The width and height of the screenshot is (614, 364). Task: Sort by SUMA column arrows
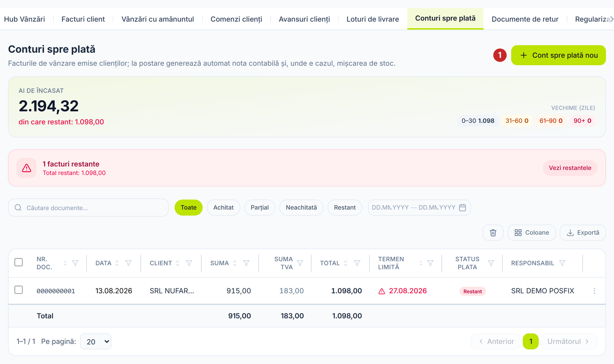click(x=235, y=263)
